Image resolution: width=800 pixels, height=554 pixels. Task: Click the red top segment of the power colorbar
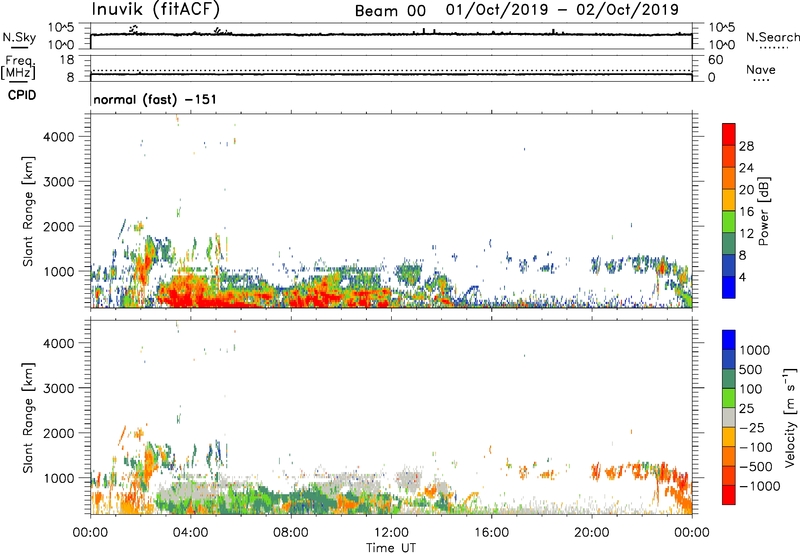tap(729, 134)
